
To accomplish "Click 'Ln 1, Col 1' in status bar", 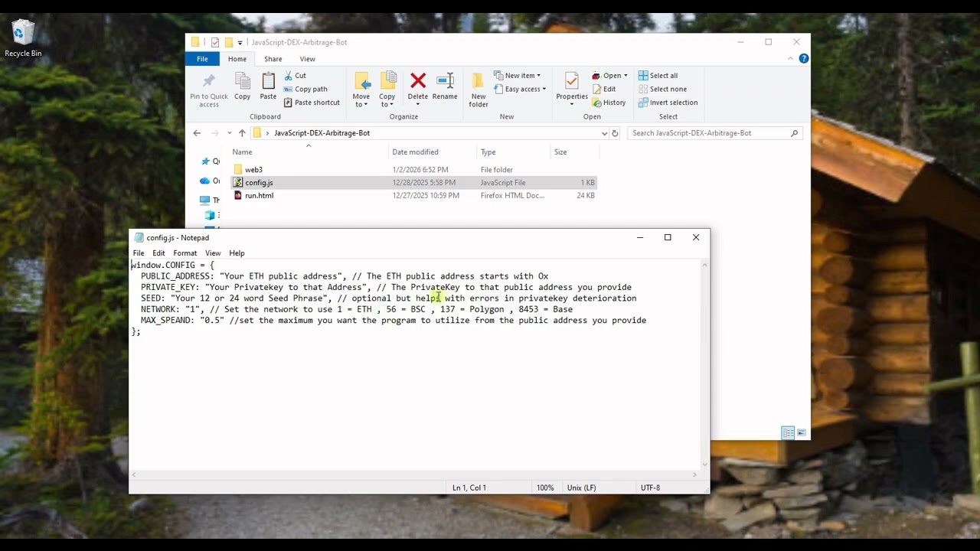I will point(469,487).
